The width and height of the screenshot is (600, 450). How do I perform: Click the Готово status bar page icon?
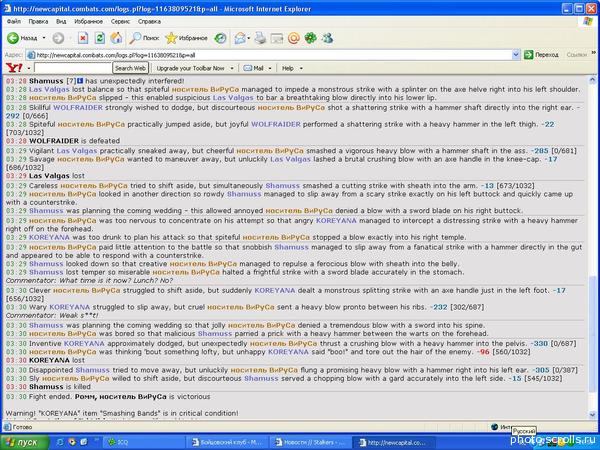8,427
